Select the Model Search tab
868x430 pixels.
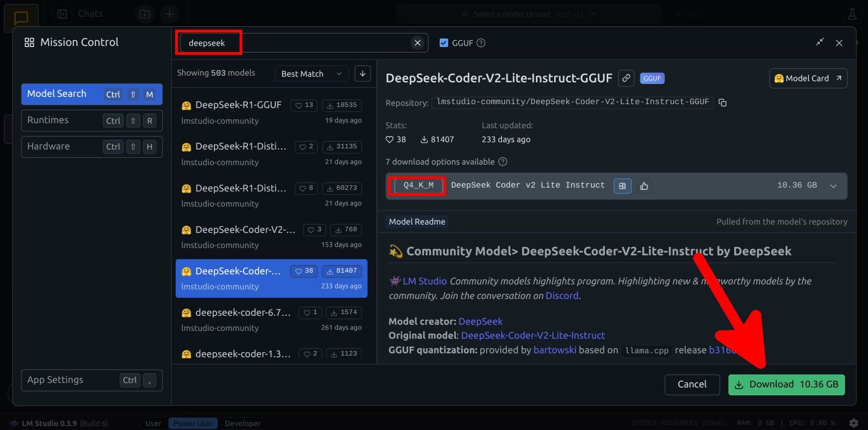tap(92, 94)
